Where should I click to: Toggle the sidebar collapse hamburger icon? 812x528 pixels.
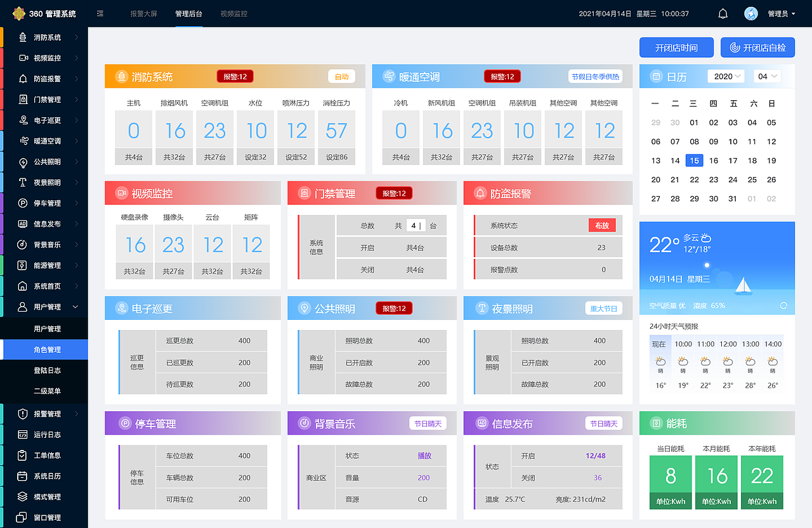[x=100, y=13]
